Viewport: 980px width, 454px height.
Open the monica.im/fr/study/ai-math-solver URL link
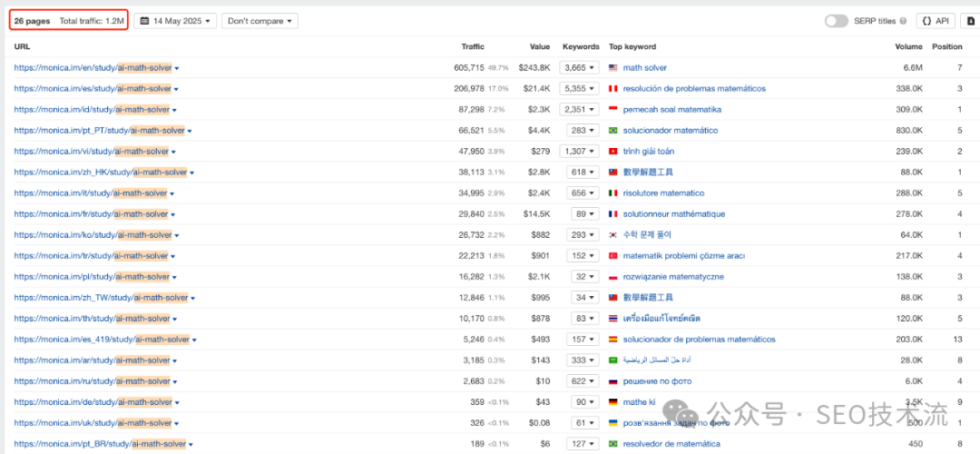91,214
